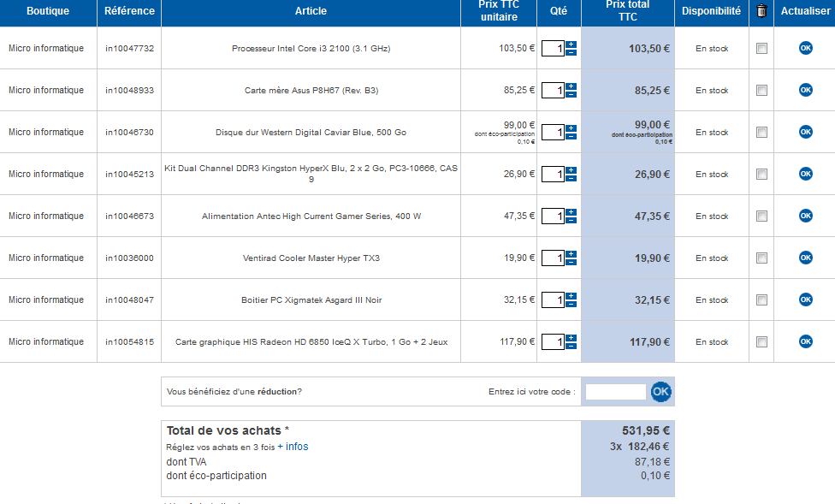Click the trash can icon in table header
The width and height of the screenshot is (835, 504).
pos(761,12)
